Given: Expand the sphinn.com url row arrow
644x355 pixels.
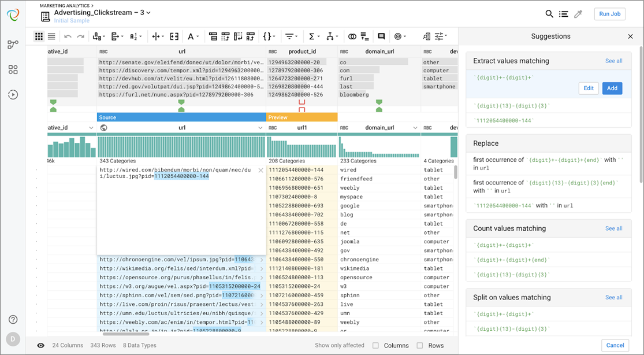Looking at the screenshot, I should pyautogui.click(x=262, y=295).
